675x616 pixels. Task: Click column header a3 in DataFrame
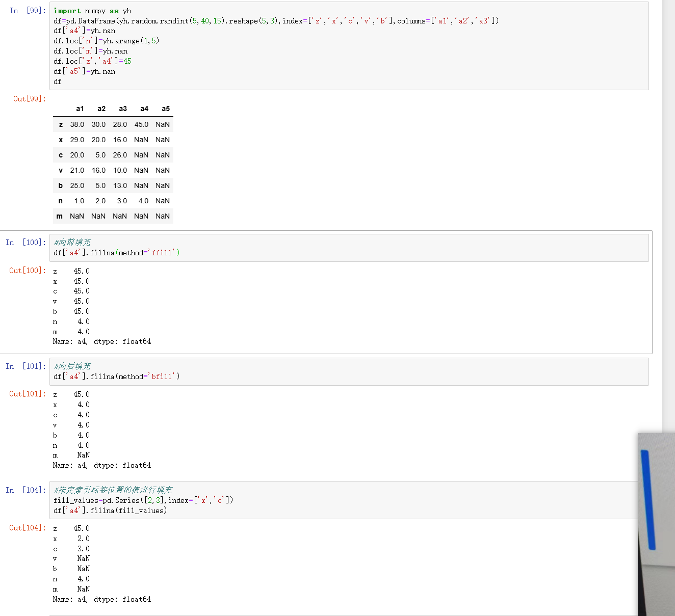[x=123, y=109]
